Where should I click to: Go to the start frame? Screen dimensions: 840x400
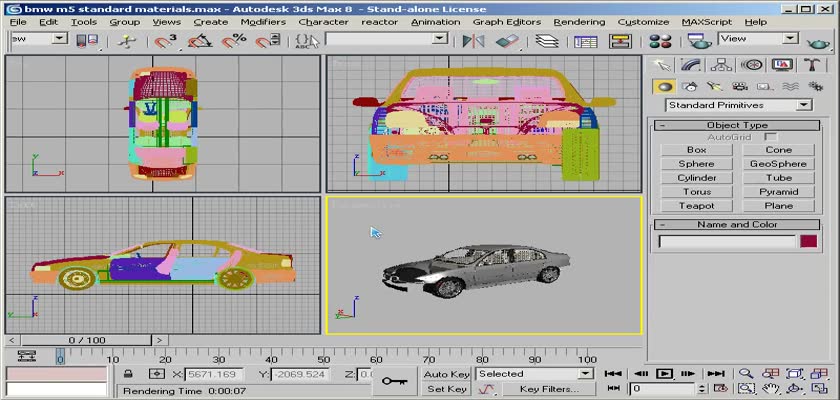coord(614,374)
